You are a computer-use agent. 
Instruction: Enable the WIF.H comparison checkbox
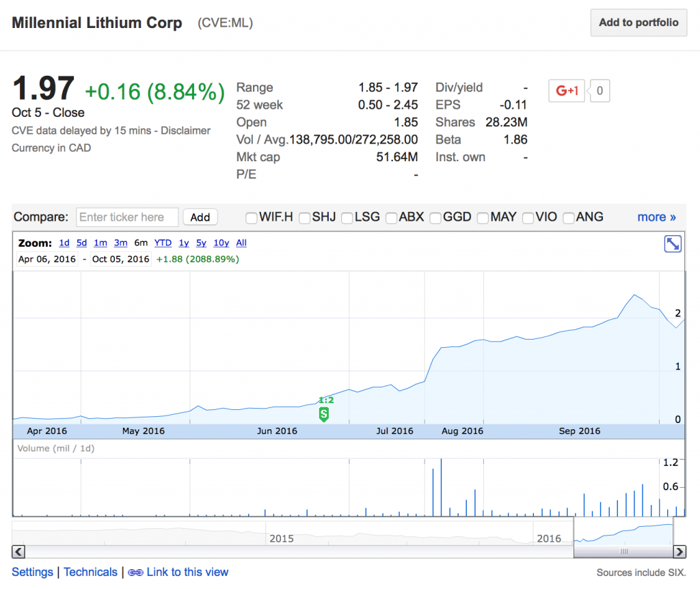click(x=252, y=218)
